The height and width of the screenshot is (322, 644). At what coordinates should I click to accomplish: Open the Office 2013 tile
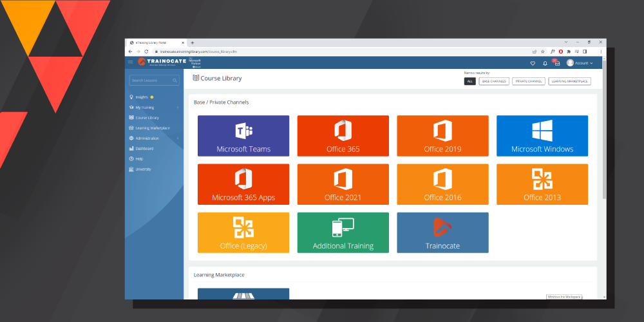pyautogui.click(x=542, y=184)
